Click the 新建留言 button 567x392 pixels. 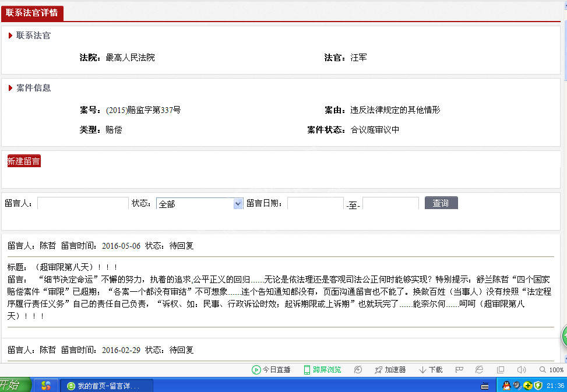click(x=24, y=161)
